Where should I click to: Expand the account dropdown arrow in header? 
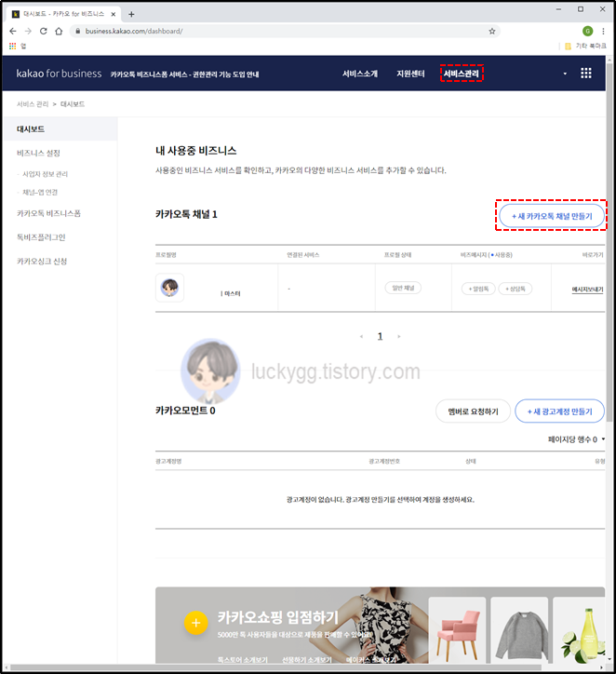tap(565, 74)
